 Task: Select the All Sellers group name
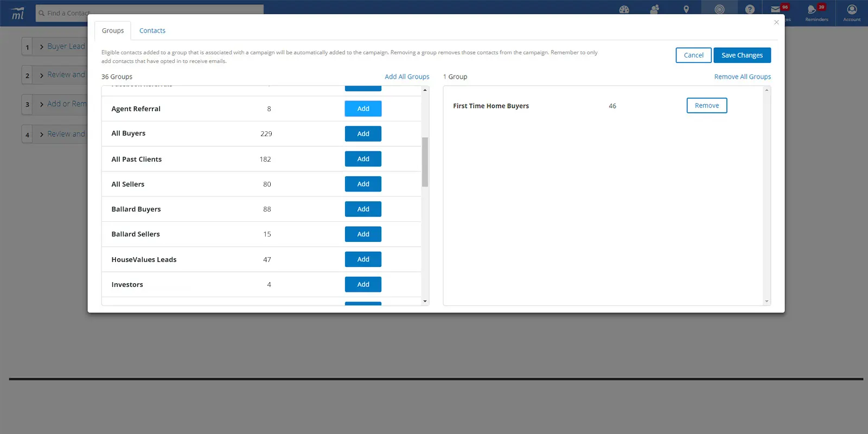coord(127,184)
